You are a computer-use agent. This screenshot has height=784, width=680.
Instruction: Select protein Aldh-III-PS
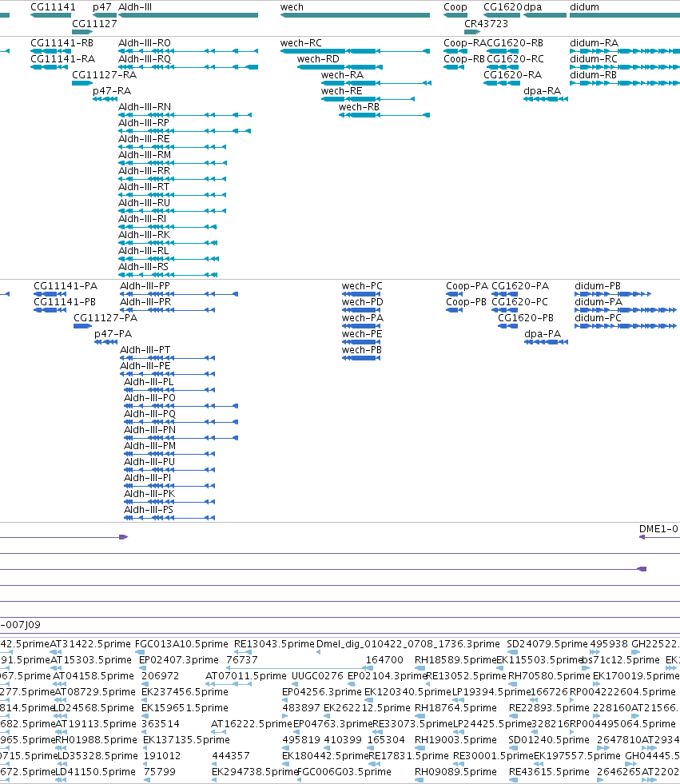(169, 518)
